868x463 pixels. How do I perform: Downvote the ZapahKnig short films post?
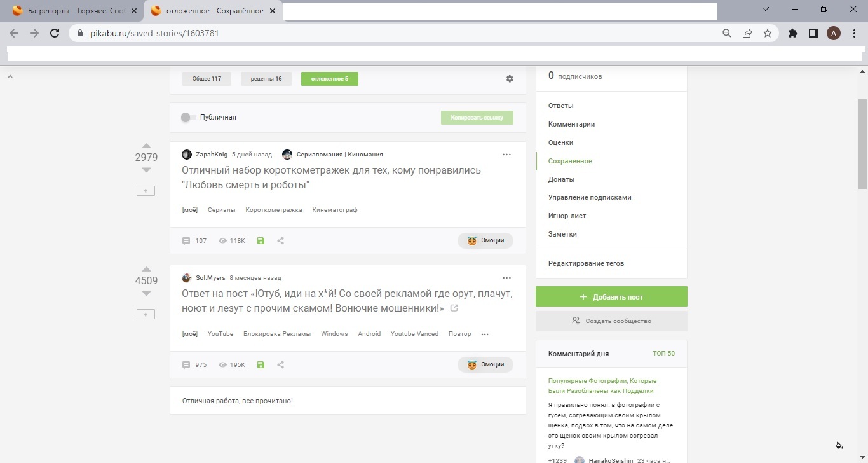(146, 170)
